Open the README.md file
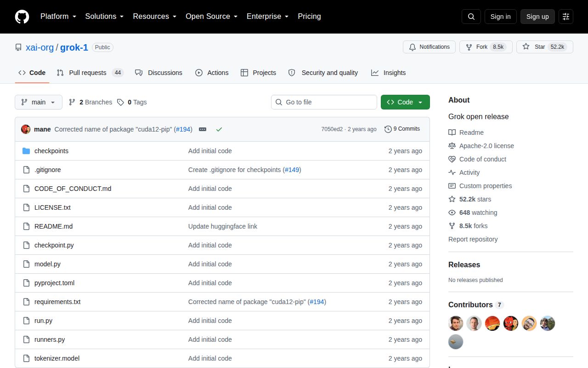588x368 pixels. (x=53, y=226)
